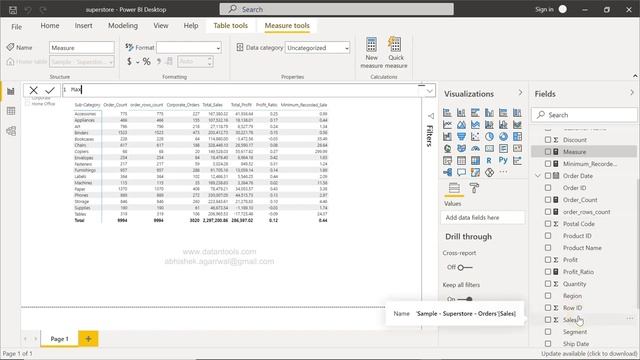Screen dimensions: 640x360
Task: Choose the line chart visualization
Action: [447, 124]
